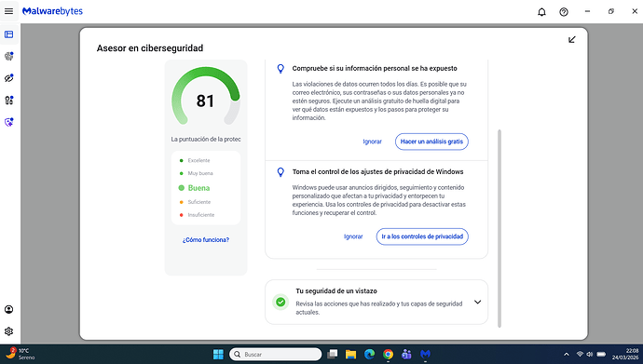The width and height of the screenshot is (643, 364).
Task: Click the taskbar 'Buscar' search box
Action: pos(275,354)
